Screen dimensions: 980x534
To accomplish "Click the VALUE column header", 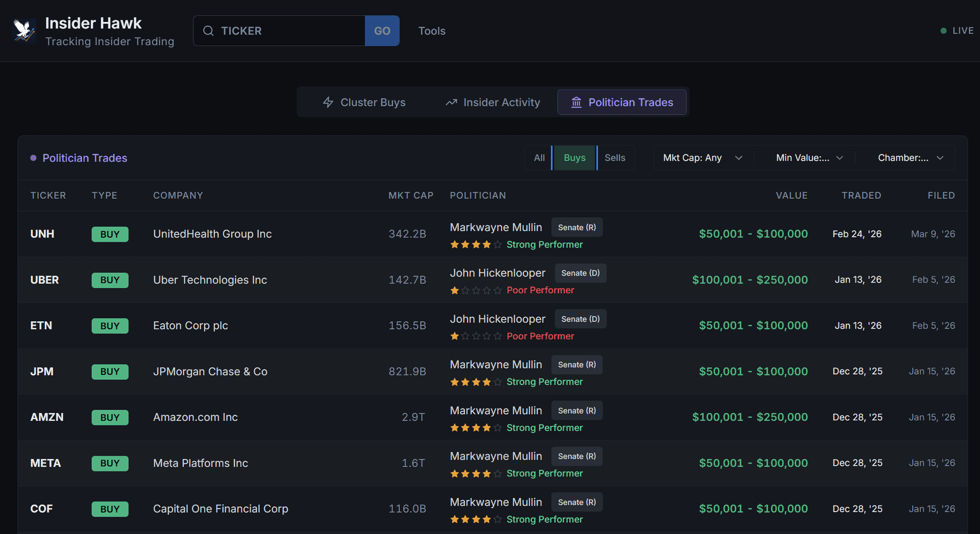I will (792, 195).
